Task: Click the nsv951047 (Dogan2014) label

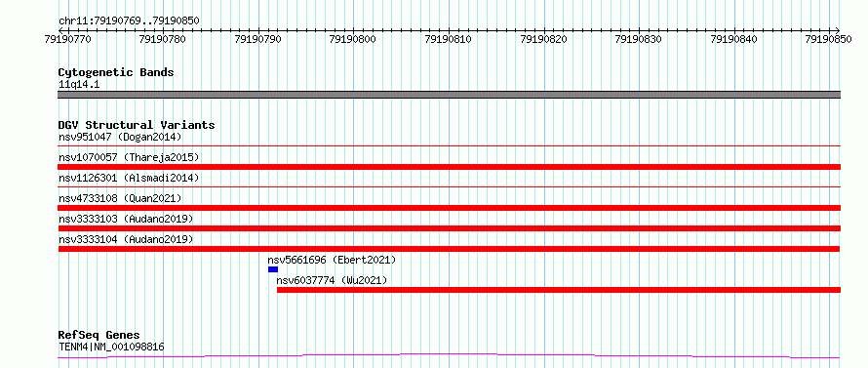Action: click(120, 137)
